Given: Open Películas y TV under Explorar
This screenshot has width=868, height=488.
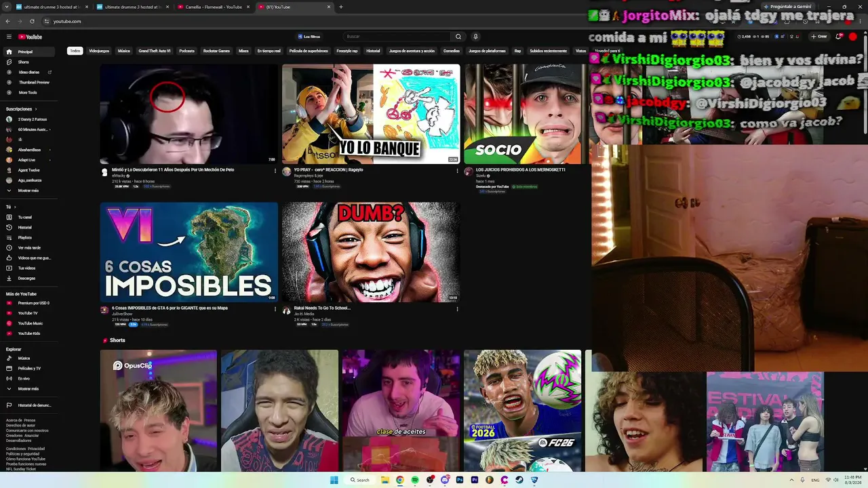Looking at the screenshot, I should tap(30, 368).
